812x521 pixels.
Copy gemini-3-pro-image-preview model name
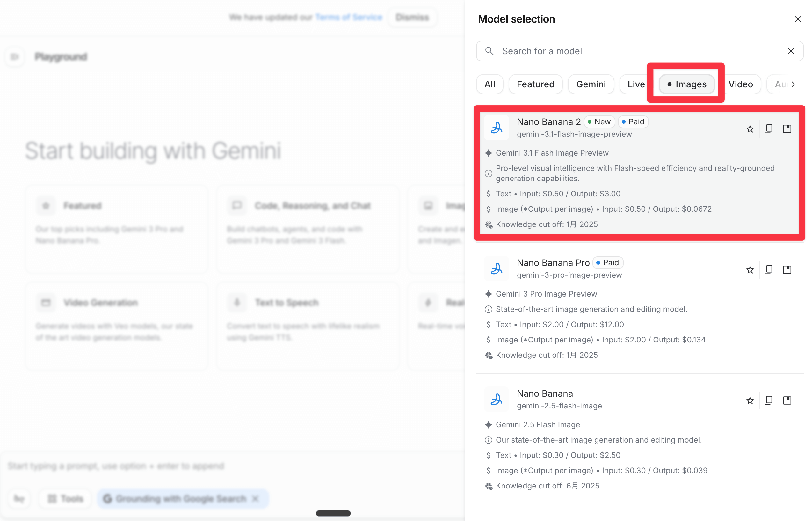768,270
